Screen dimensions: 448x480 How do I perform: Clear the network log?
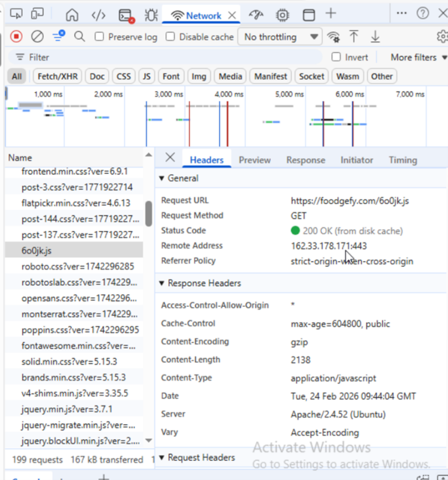(x=37, y=37)
